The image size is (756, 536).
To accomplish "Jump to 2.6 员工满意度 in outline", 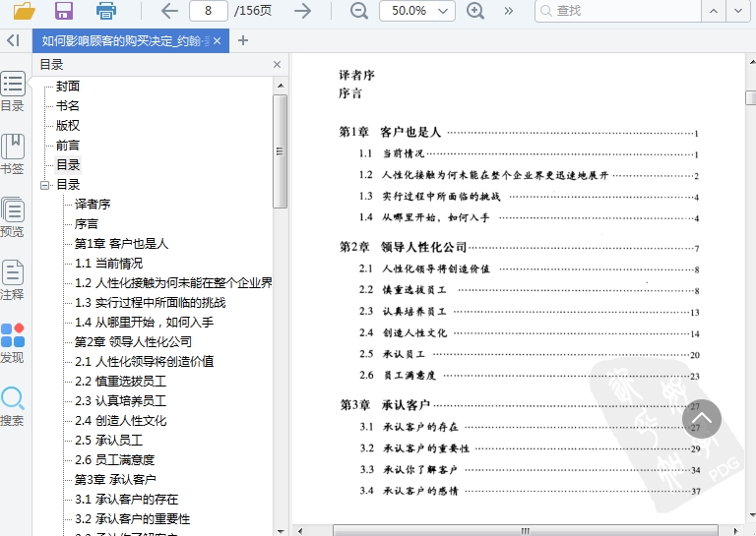I will (x=115, y=460).
